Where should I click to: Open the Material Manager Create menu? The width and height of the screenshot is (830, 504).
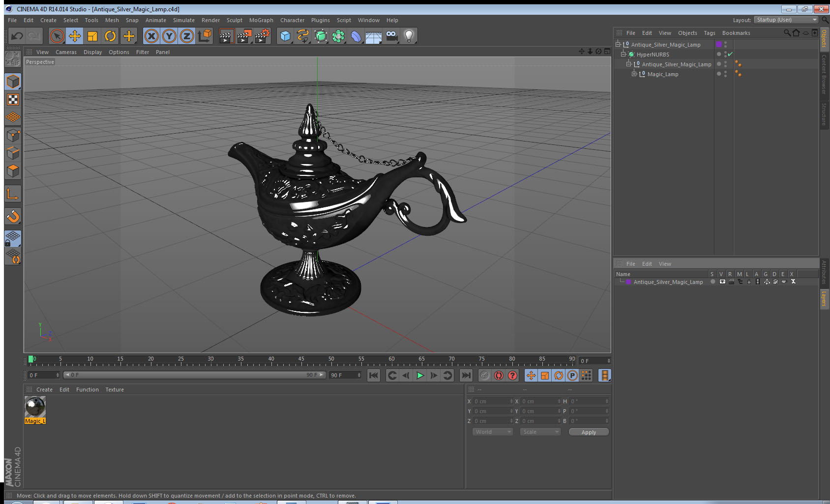pyautogui.click(x=44, y=390)
